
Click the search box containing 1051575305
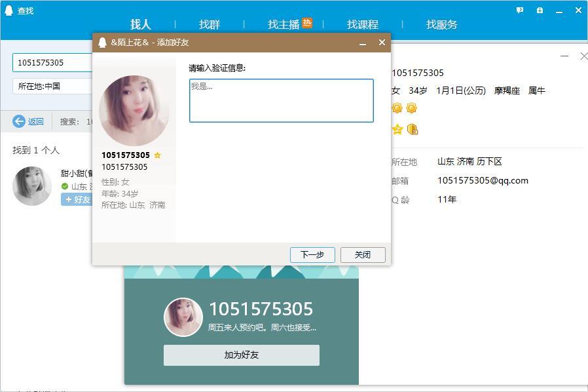[x=52, y=62]
